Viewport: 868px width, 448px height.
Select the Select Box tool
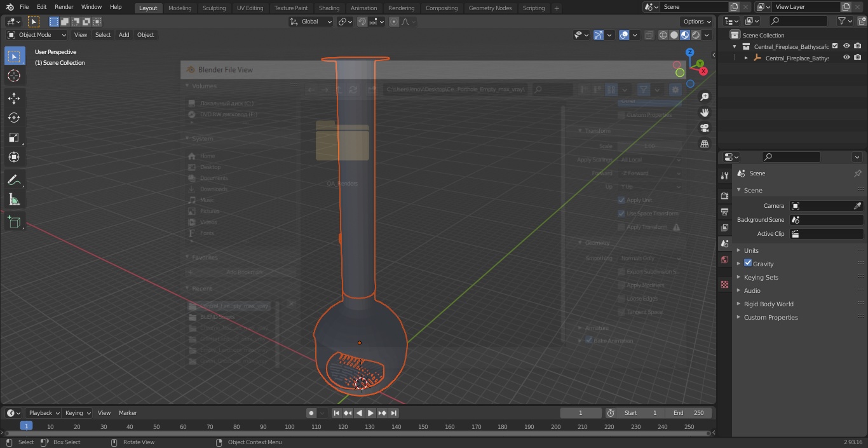pyautogui.click(x=14, y=56)
